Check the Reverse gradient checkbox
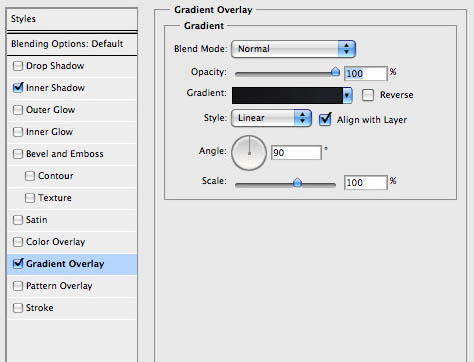 pos(368,95)
